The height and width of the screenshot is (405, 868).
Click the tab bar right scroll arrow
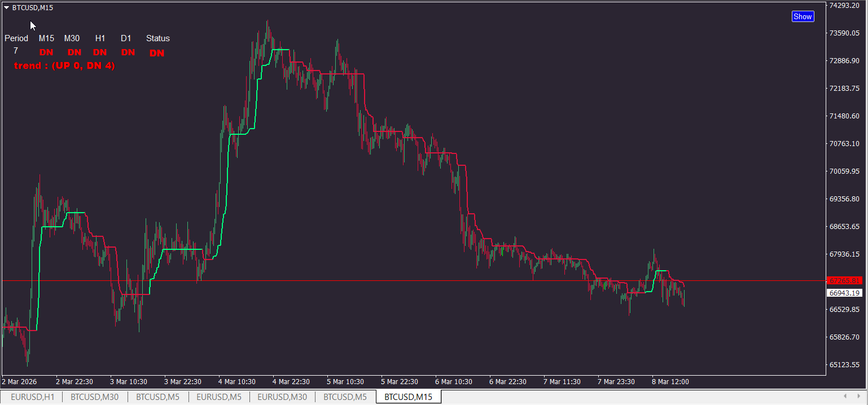pos(860,397)
